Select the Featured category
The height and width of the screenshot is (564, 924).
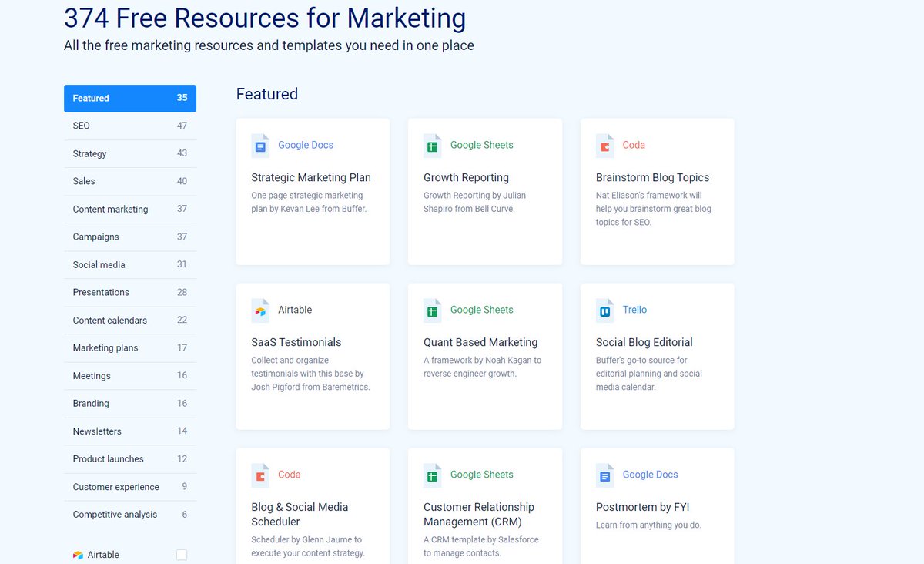coord(130,98)
